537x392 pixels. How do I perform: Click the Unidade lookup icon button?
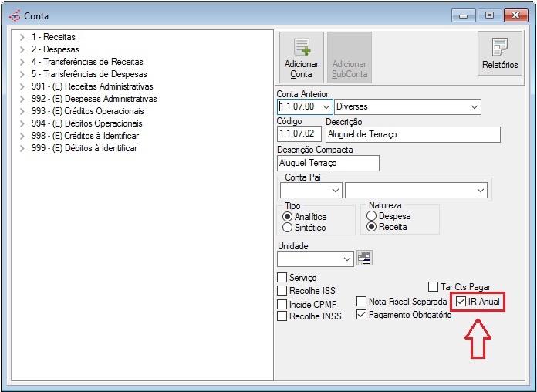click(364, 259)
